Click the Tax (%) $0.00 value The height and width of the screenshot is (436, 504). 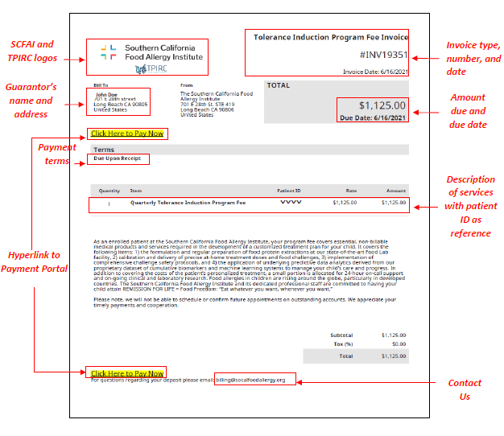(x=397, y=343)
